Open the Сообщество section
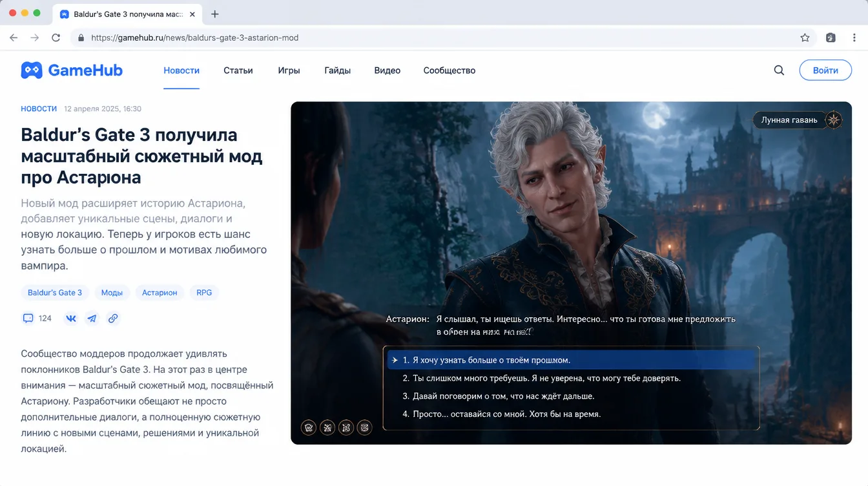Image resolution: width=868 pixels, height=486 pixels. point(449,70)
